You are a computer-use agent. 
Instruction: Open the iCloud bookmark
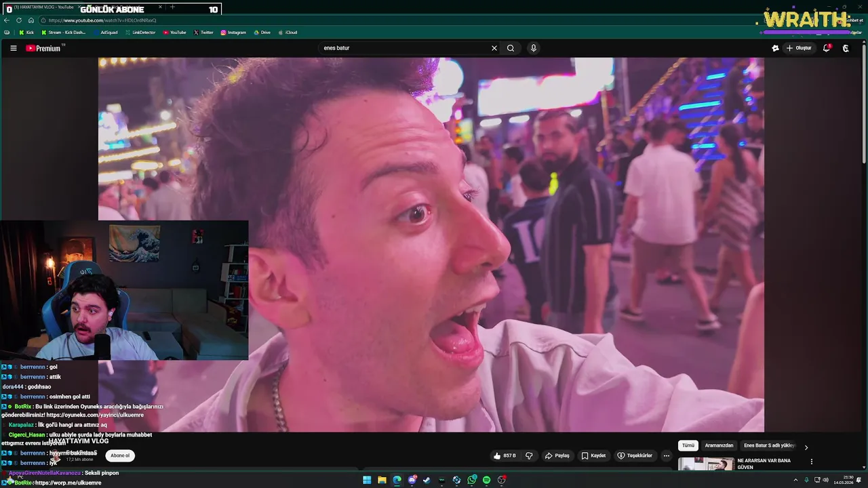288,33
